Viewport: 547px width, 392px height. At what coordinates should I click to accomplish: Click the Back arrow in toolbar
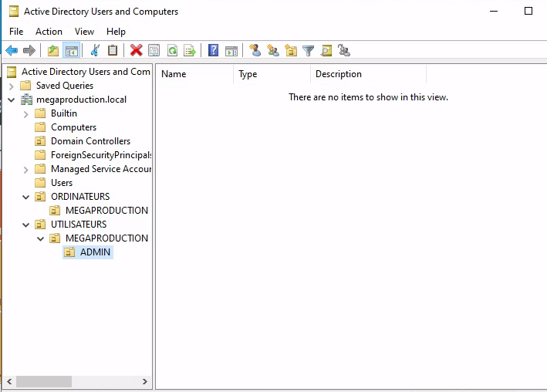tap(12, 51)
